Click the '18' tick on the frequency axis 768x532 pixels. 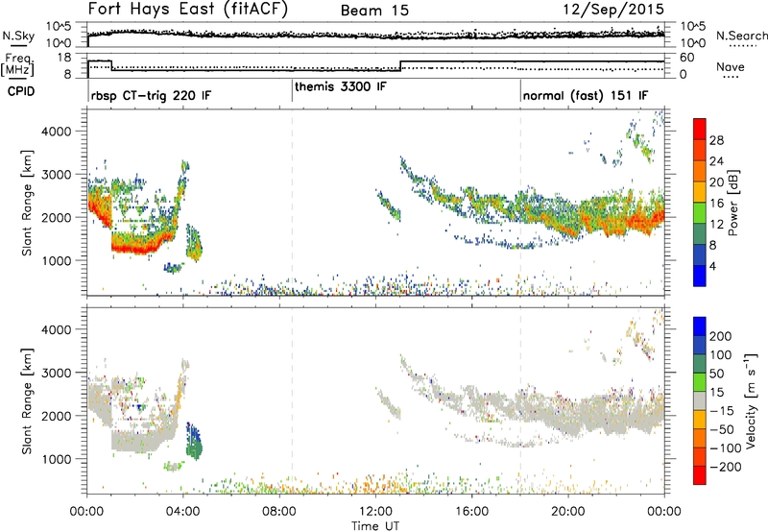(x=64, y=58)
